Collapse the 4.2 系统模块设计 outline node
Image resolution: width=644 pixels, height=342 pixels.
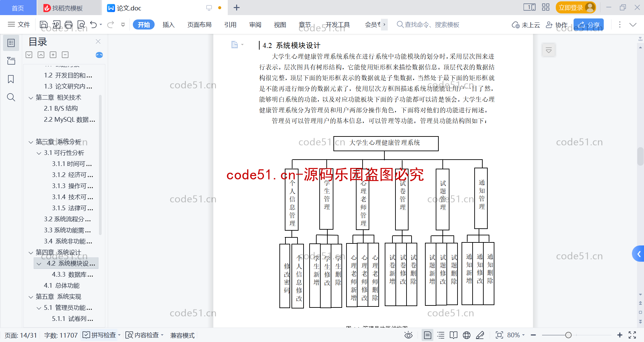39,264
